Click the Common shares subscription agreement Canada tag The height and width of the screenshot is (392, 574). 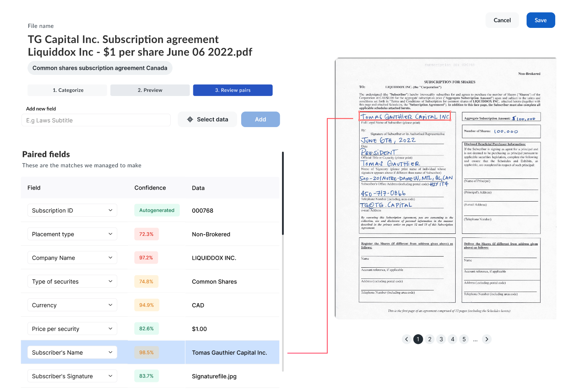click(x=100, y=68)
